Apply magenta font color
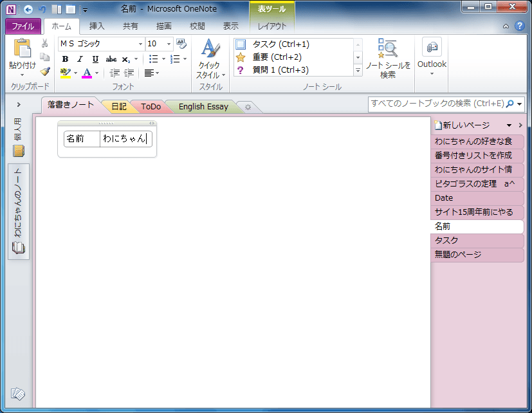 coord(87,73)
